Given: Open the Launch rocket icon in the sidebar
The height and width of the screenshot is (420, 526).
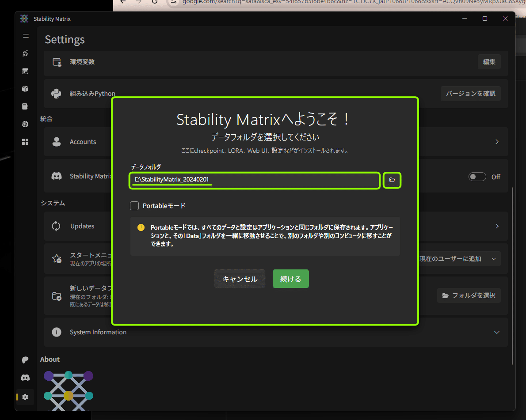Looking at the screenshot, I should pos(25,53).
